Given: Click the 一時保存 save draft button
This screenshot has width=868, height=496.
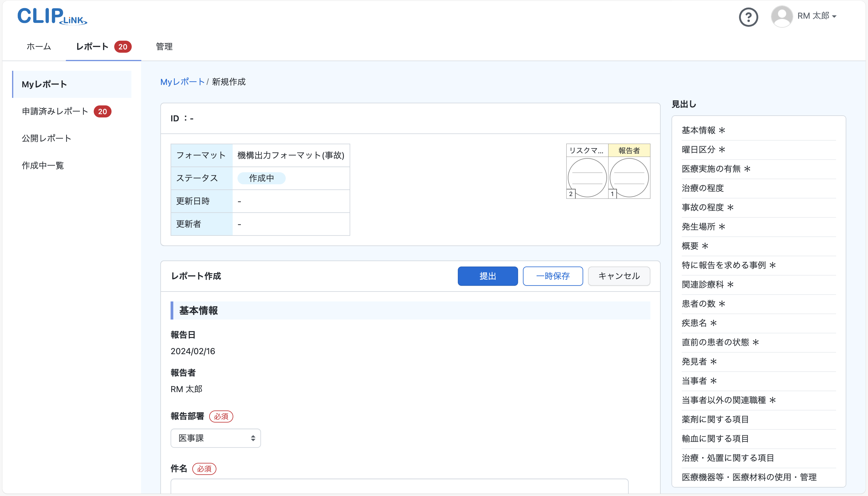Looking at the screenshot, I should (x=553, y=276).
